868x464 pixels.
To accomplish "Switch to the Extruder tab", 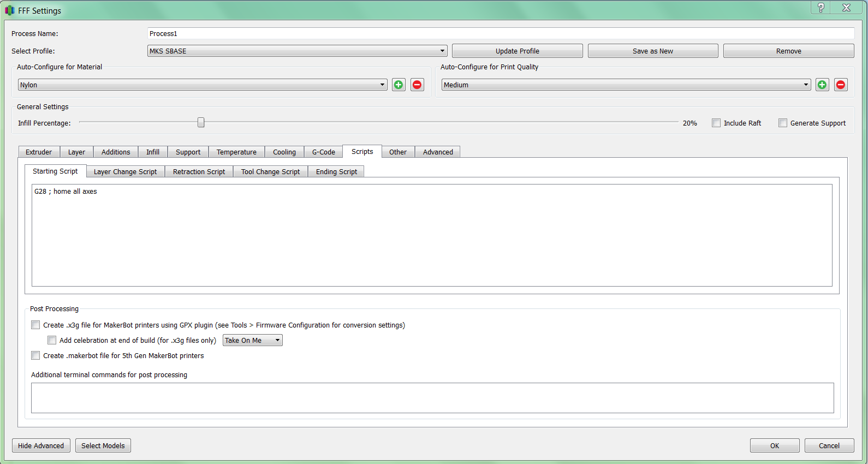I will (x=39, y=152).
